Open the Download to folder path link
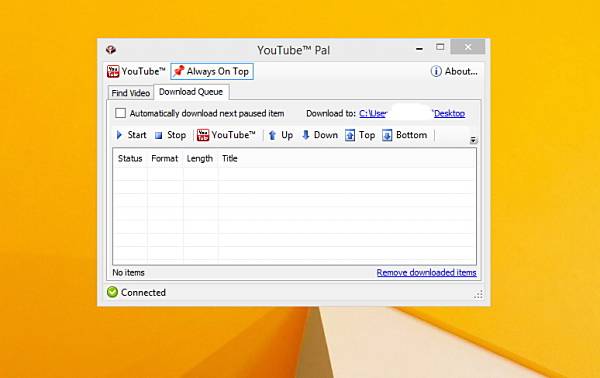The height and width of the screenshot is (378, 600). tap(412, 114)
